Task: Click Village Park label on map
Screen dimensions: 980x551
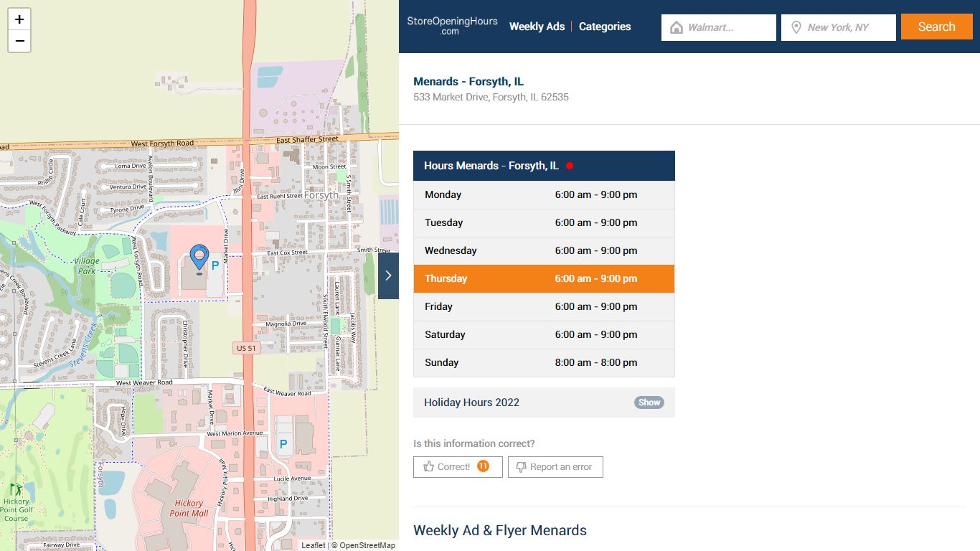Action: (x=87, y=266)
